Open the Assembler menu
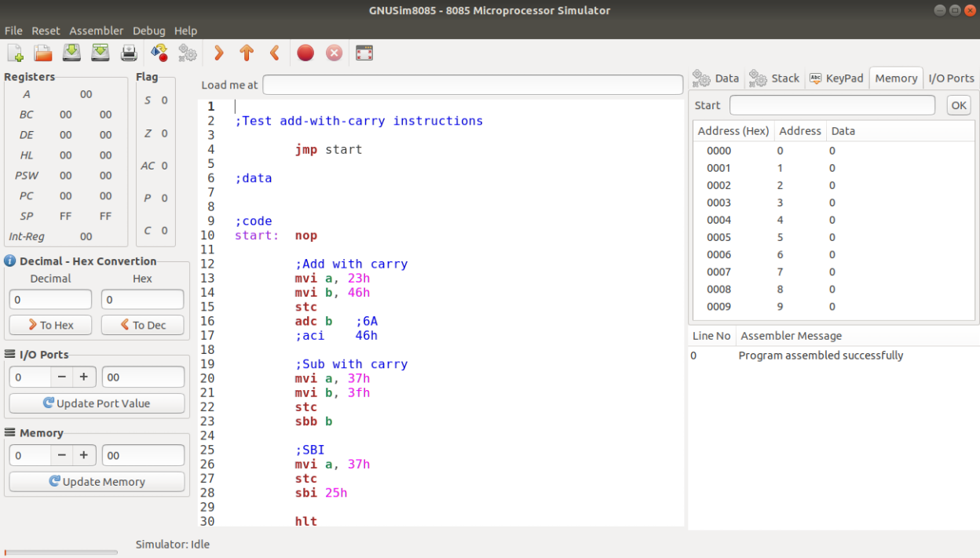Viewport: 980px width, 558px height. [96, 31]
